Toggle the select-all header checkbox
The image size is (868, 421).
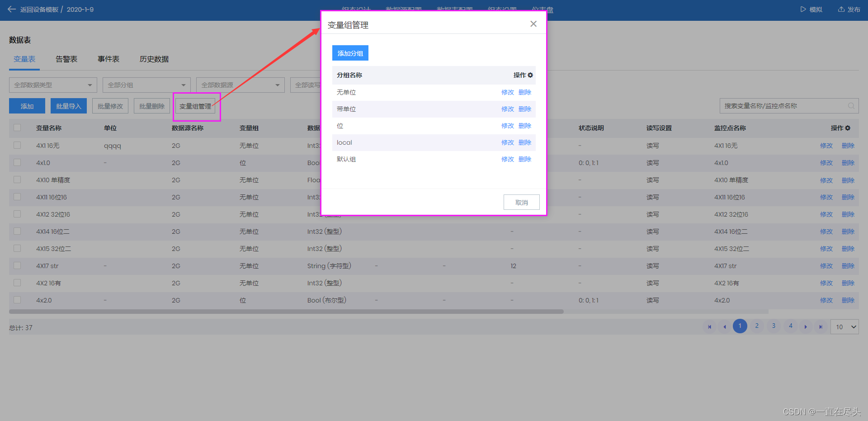17,128
